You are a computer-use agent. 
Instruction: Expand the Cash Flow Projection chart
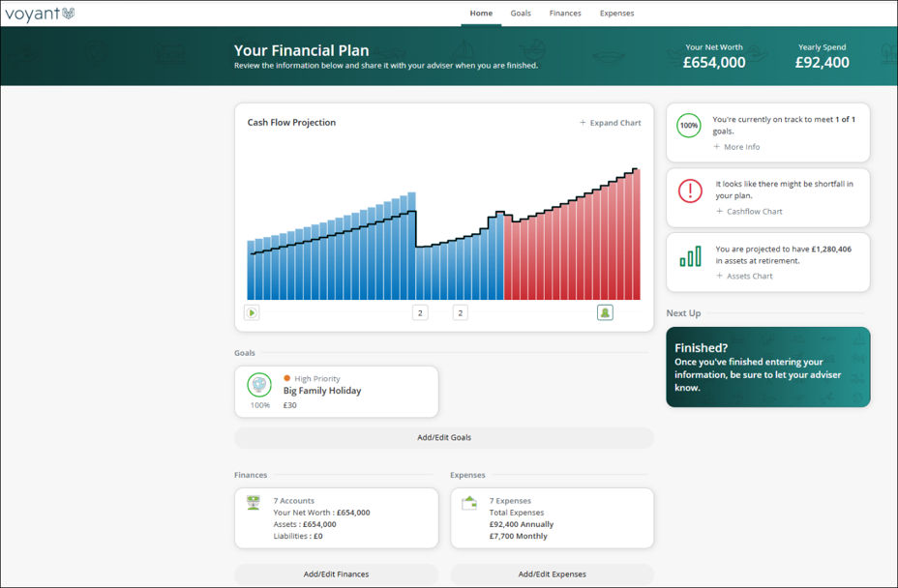pos(610,123)
